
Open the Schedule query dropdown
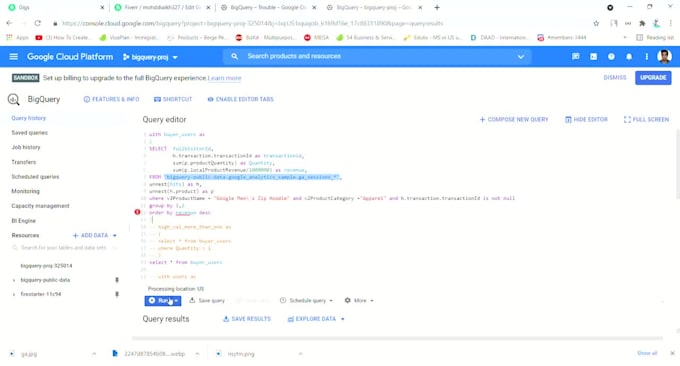pos(307,301)
